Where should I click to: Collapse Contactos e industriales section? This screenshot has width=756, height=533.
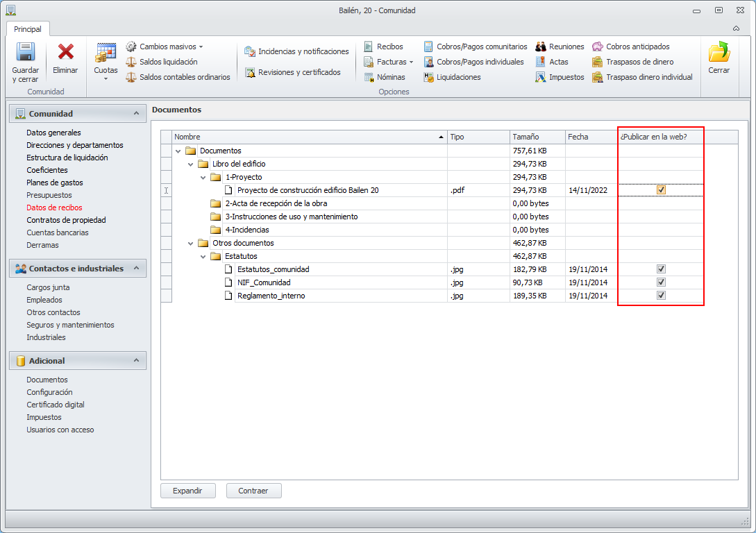coord(137,268)
